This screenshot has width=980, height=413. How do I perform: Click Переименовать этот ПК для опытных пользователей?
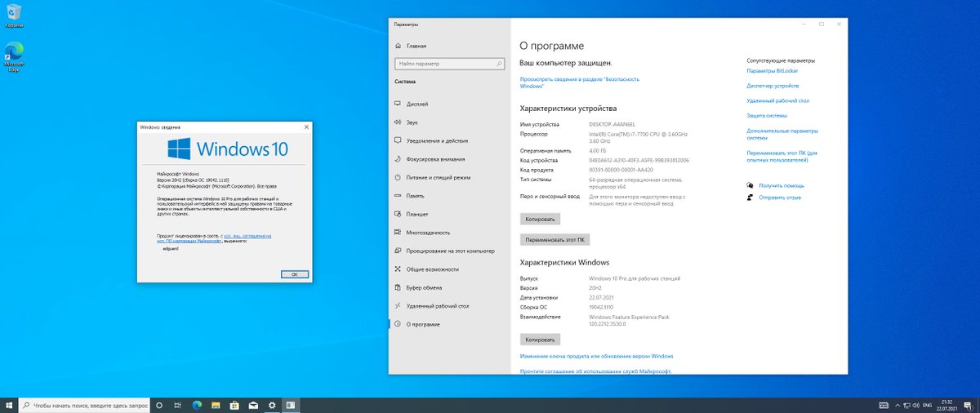(782, 156)
